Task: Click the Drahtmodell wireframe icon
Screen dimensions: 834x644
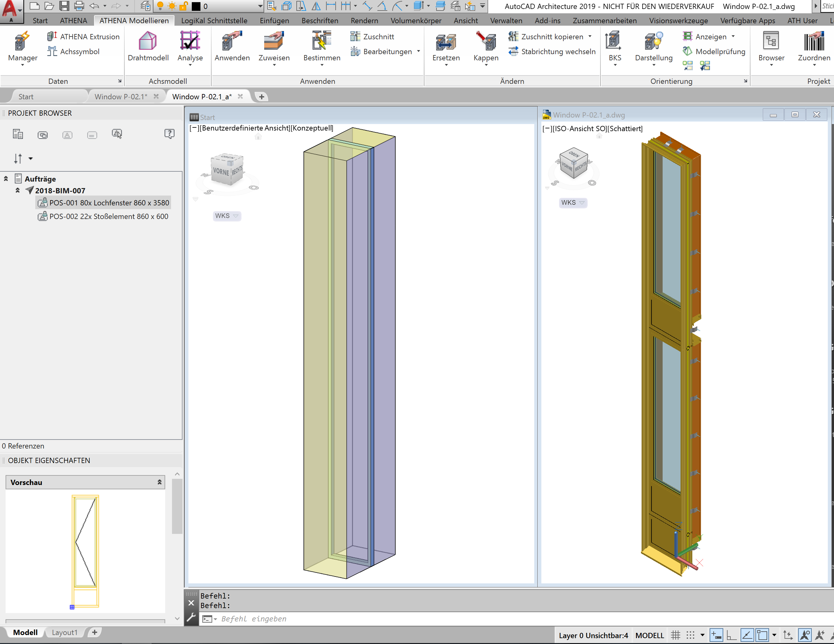Action: (148, 41)
